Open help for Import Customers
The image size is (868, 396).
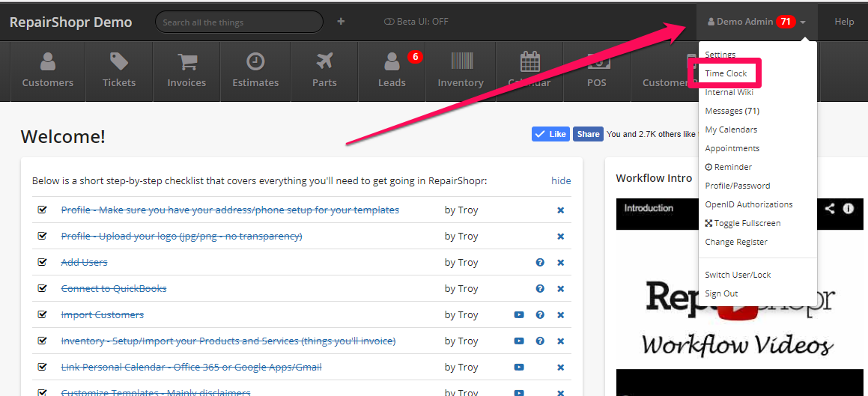540,314
